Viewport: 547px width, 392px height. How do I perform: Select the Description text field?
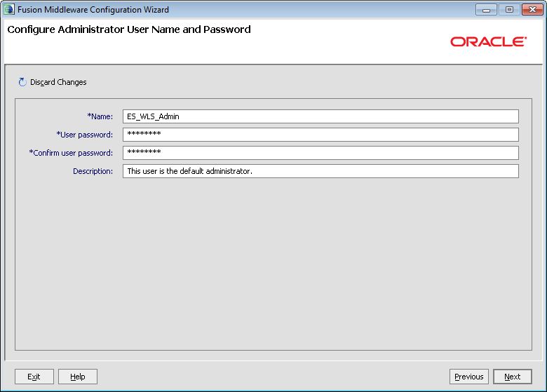(320, 171)
